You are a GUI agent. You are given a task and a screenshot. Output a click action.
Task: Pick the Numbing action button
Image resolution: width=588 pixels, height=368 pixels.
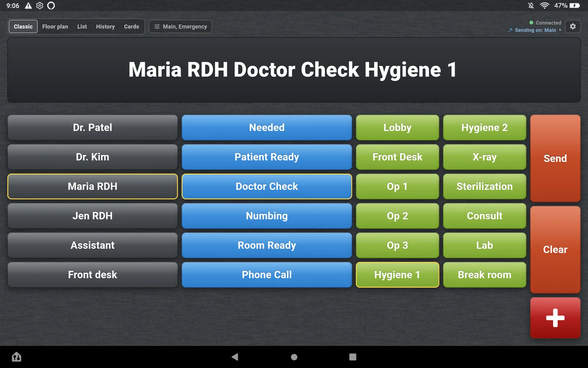pyautogui.click(x=267, y=216)
